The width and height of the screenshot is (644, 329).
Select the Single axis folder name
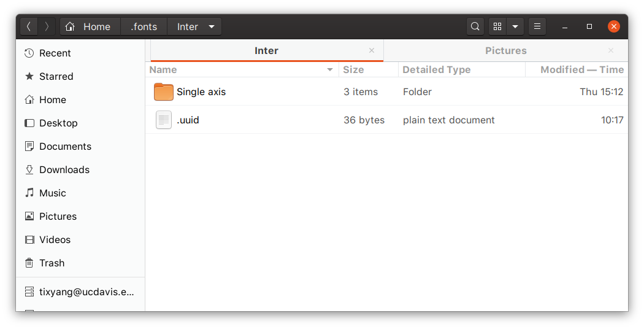point(201,91)
